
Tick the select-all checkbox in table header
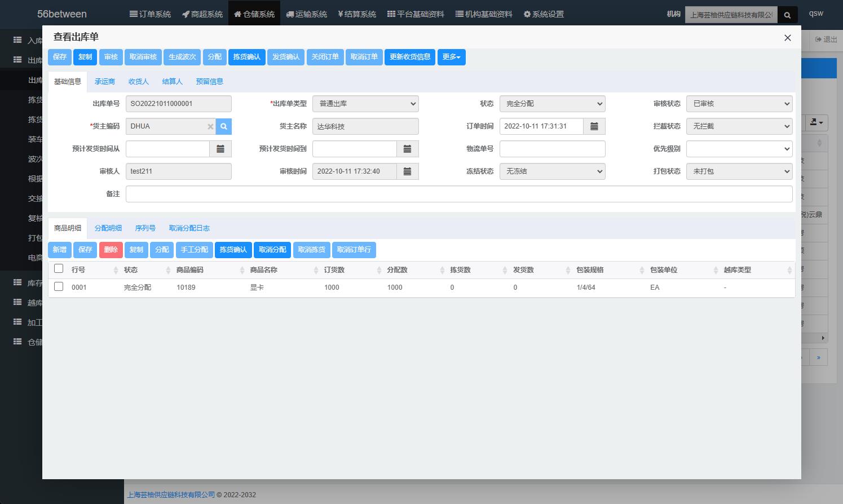59,269
